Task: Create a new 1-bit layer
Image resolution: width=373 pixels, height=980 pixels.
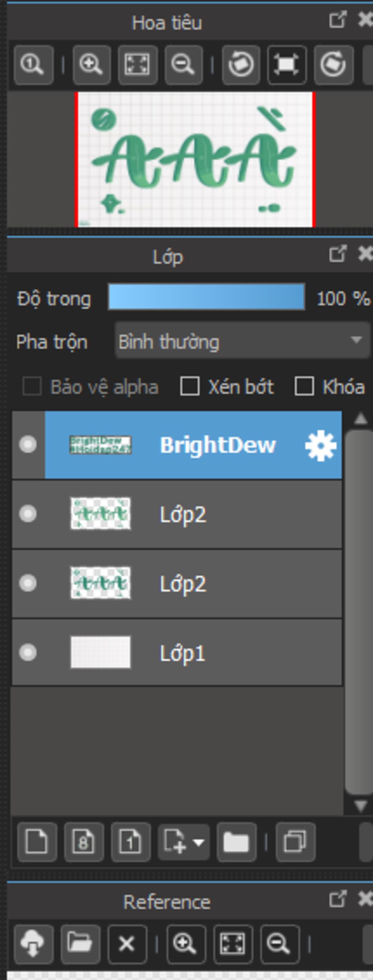Action: [131, 842]
